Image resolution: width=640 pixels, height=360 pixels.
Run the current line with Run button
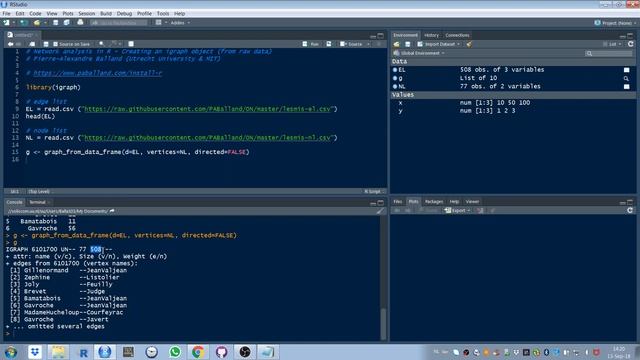(311, 44)
